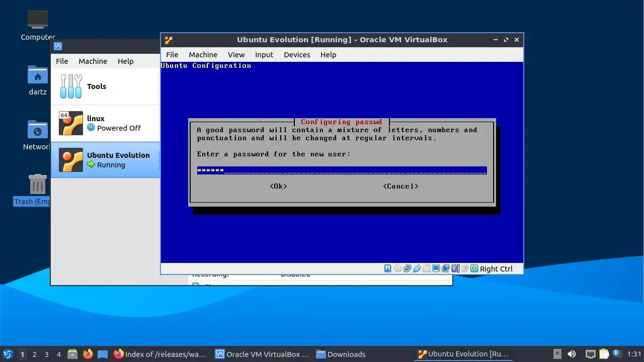Click the 'Ubuntu Configuration' header text
The width and height of the screenshot is (644, 362).
(x=206, y=65)
